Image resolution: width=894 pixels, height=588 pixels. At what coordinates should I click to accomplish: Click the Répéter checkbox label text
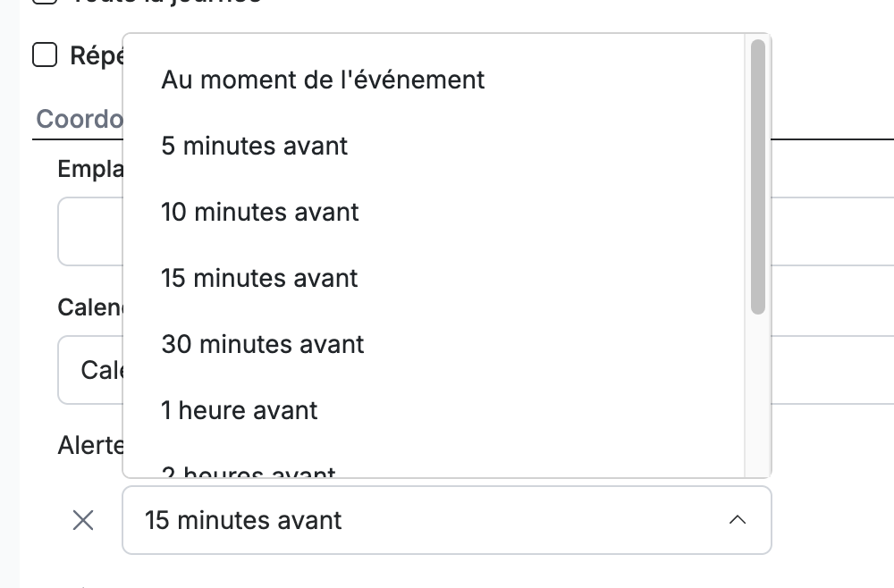97,55
